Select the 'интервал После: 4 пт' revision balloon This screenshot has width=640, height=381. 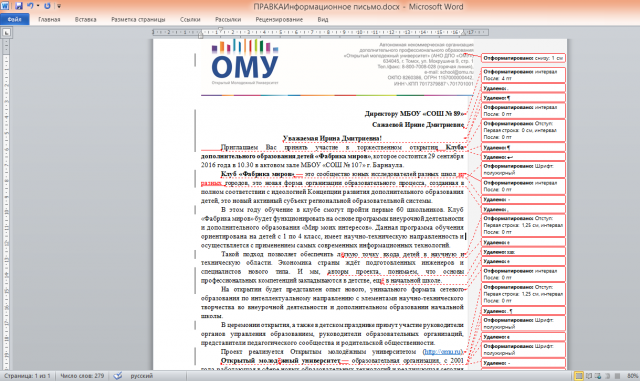coord(523,75)
